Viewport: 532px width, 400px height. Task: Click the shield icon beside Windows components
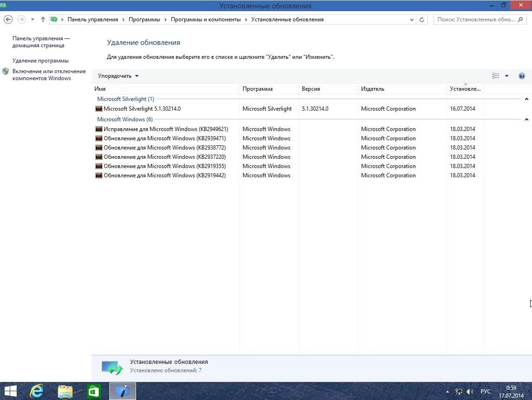6,71
